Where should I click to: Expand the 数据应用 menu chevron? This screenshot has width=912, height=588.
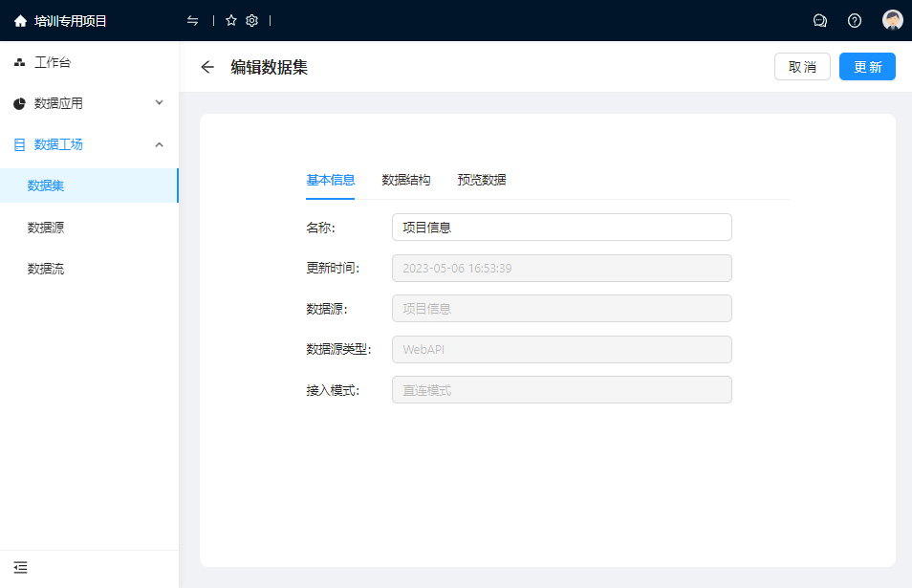point(160,103)
